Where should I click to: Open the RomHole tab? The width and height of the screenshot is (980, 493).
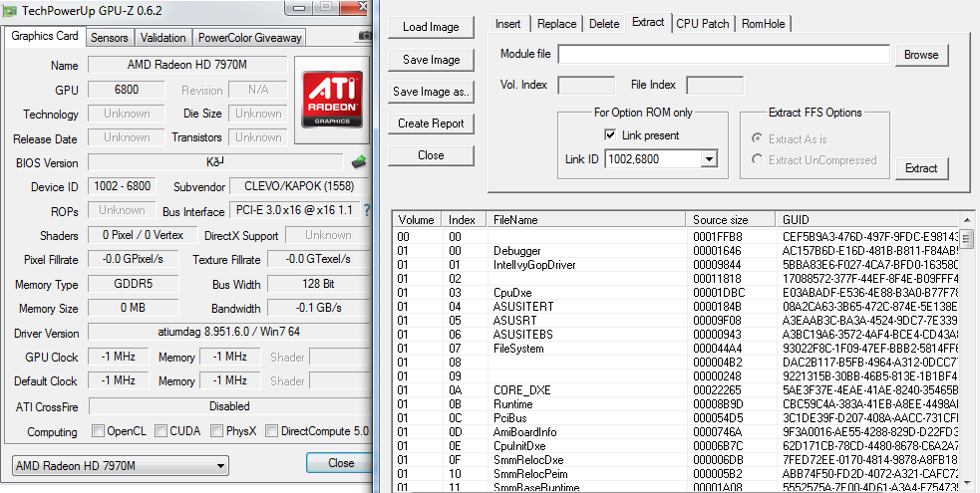763,24
